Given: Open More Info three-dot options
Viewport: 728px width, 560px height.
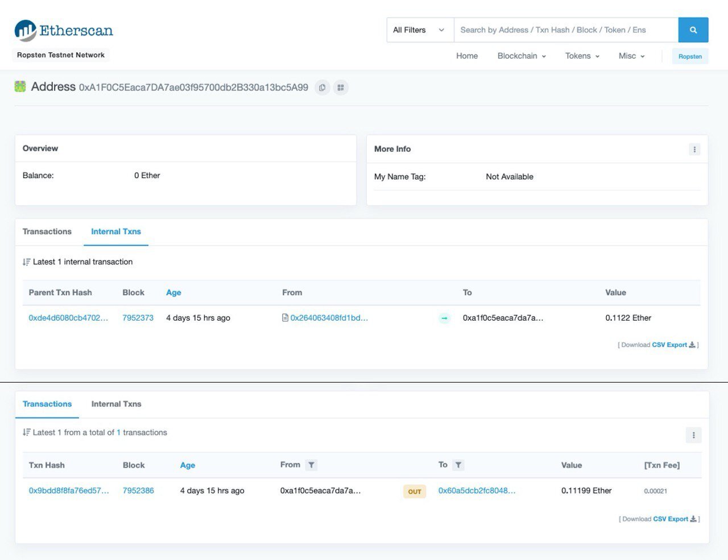Looking at the screenshot, I should click(694, 150).
